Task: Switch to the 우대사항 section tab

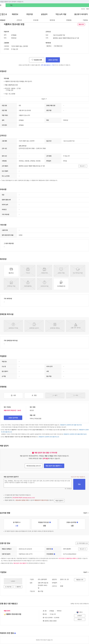Action: point(36,20)
